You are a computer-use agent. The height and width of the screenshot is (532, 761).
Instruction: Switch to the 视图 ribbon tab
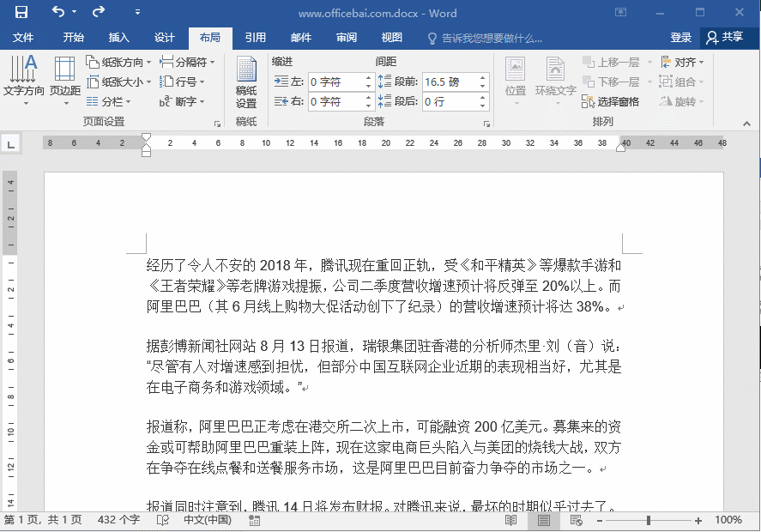pos(392,38)
